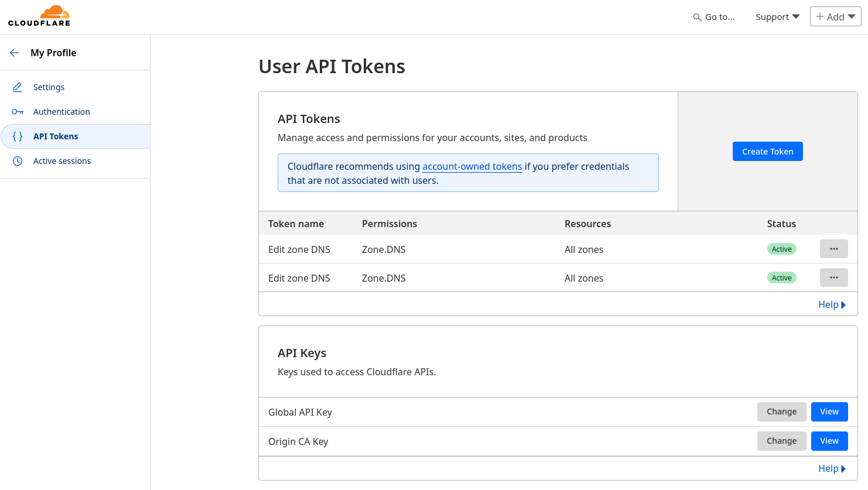Viewport: 868px width, 490px height.
Task: Click the User API Tokens page heading
Action: (332, 67)
